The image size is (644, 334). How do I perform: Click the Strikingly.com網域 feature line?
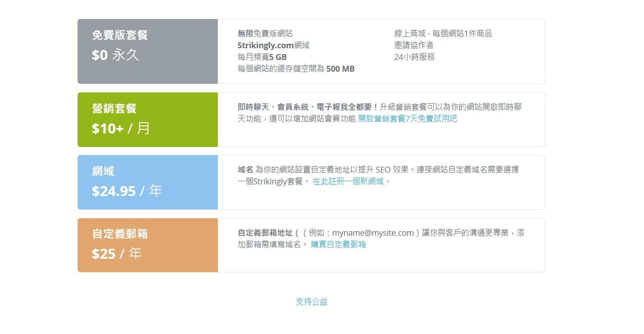[x=273, y=46]
